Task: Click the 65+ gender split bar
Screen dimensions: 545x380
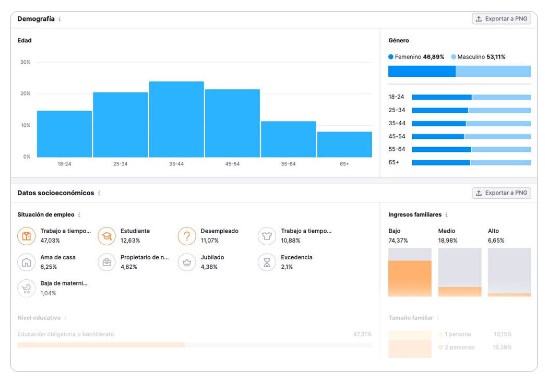Action: click(471, 162)
